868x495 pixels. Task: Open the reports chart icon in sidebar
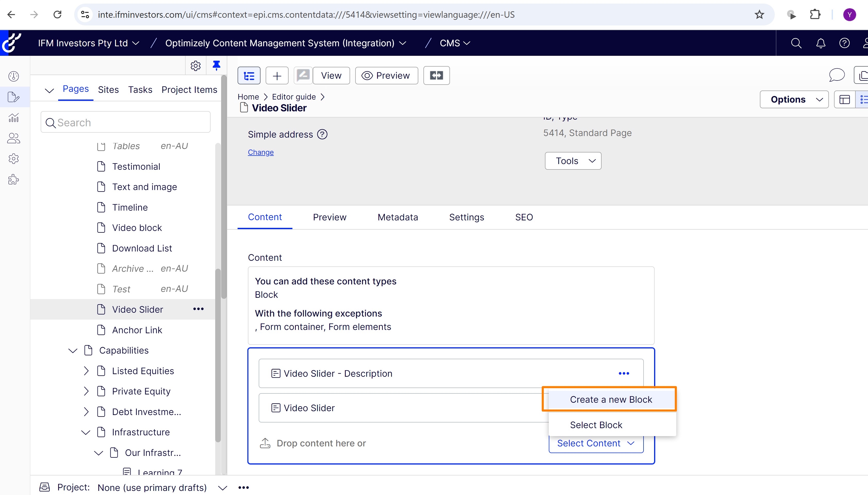click(x=14, y=118)
